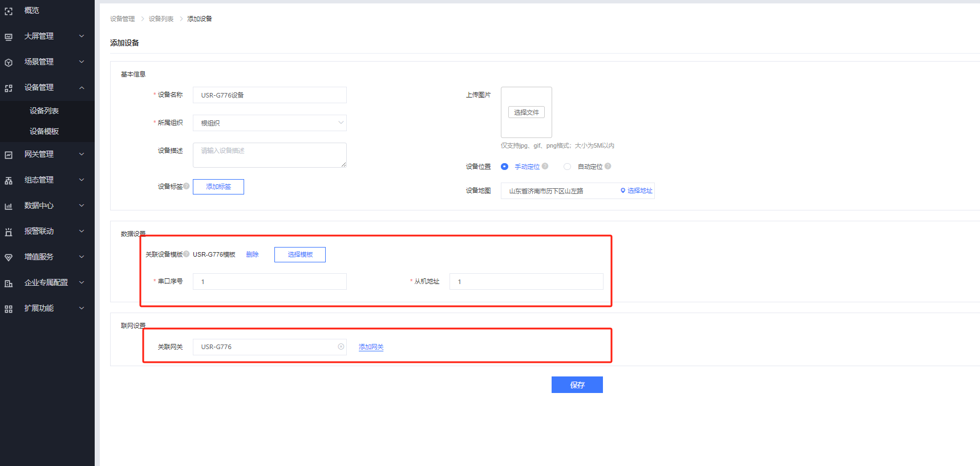
Task: Click the 数据中心 chart icon
Action: pyautogui.click(x=9, y=206)
